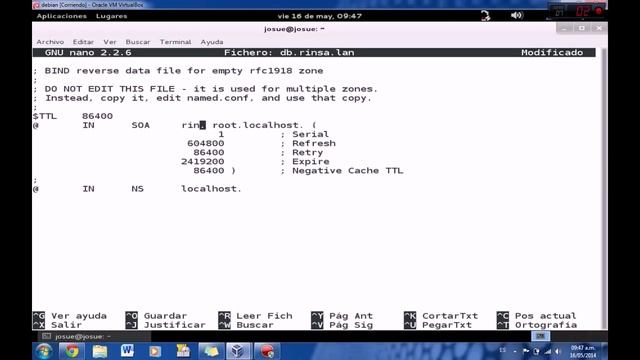Click the network connection icon in GNOME panel
The width and height of the screenshot is (640, 360).
click(485, 16)
